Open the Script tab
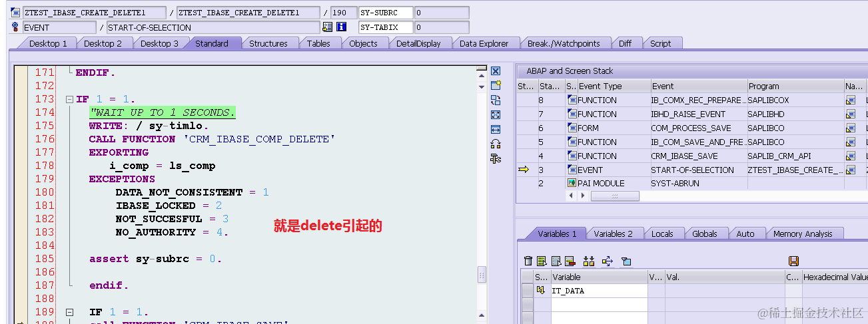Screen dimensions: 868x324 (x=660, y=44)
